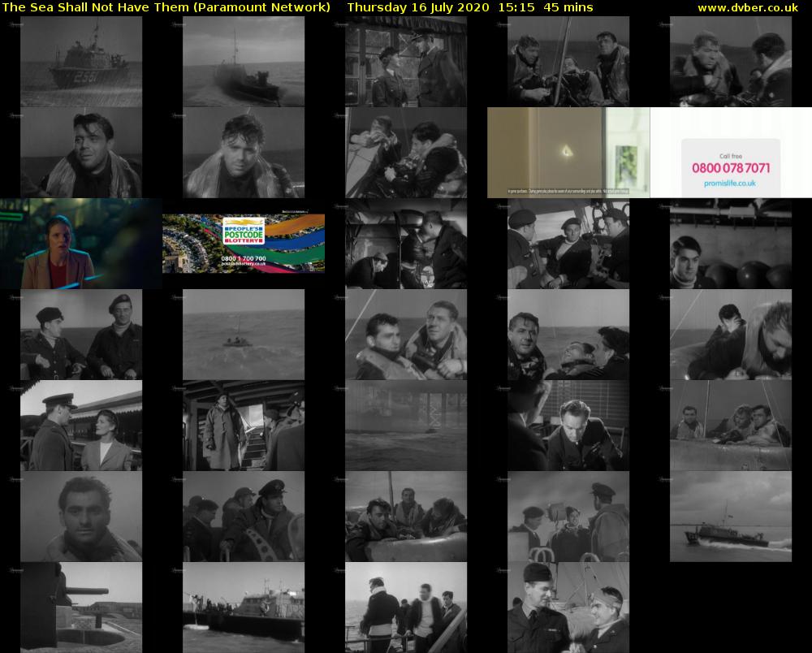The image size is (812, 653).
Task: Select the title 'The Sea Shall Not Have Them'
Action: (95, 7)
